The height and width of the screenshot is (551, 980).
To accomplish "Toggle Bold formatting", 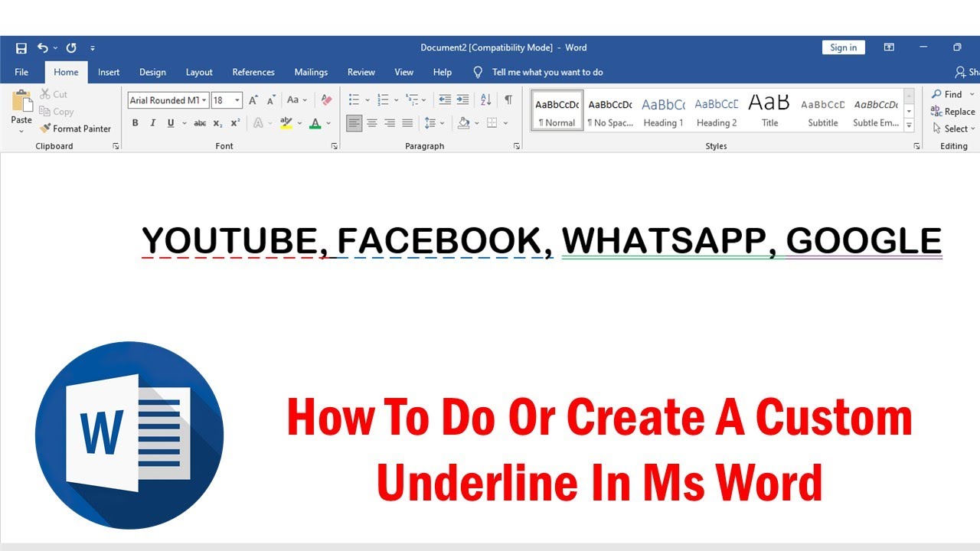I will (x=136, y=123).
